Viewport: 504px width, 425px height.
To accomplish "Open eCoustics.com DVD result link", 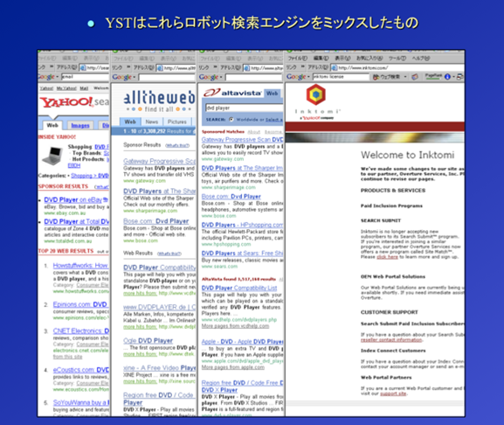I will (x=81, y=370).
